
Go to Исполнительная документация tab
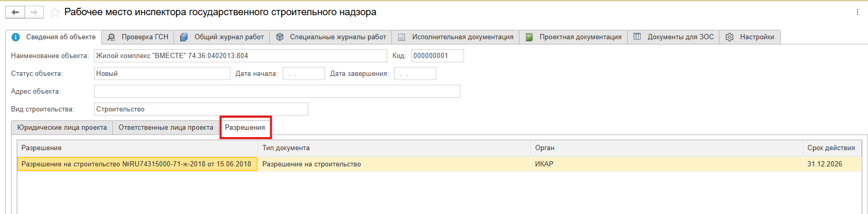[455, 37]
